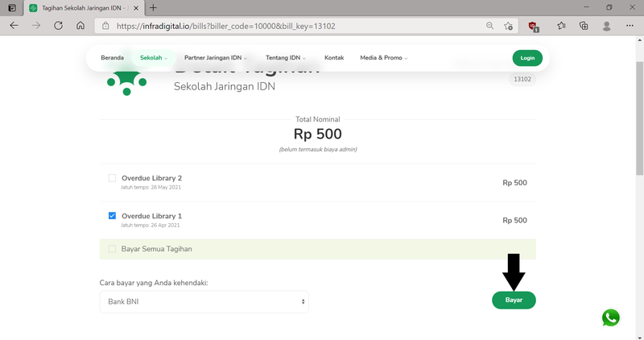Click the Overdue Library 1 label

pyautogui.click(x=151, y=216)
